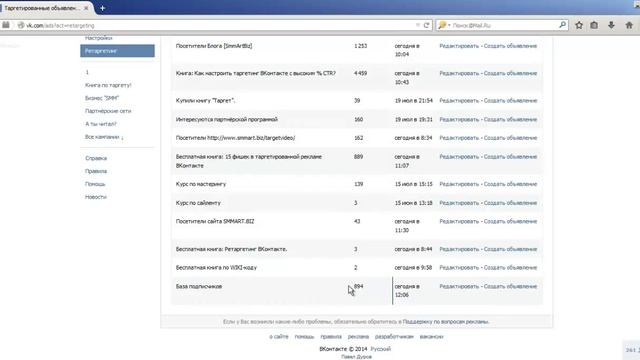The image size is (640, 360).
Task: Open the Партнёрские сети campaign
Action: click(x=108, y=111)
